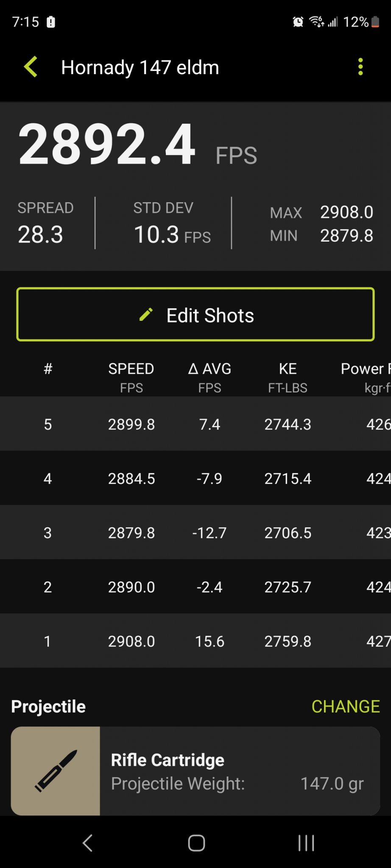The width and height of the screenshot is (391, 868).
Task: Open the Rifle Cartridge projectile weight card
Action: click(x=195, y=771)
